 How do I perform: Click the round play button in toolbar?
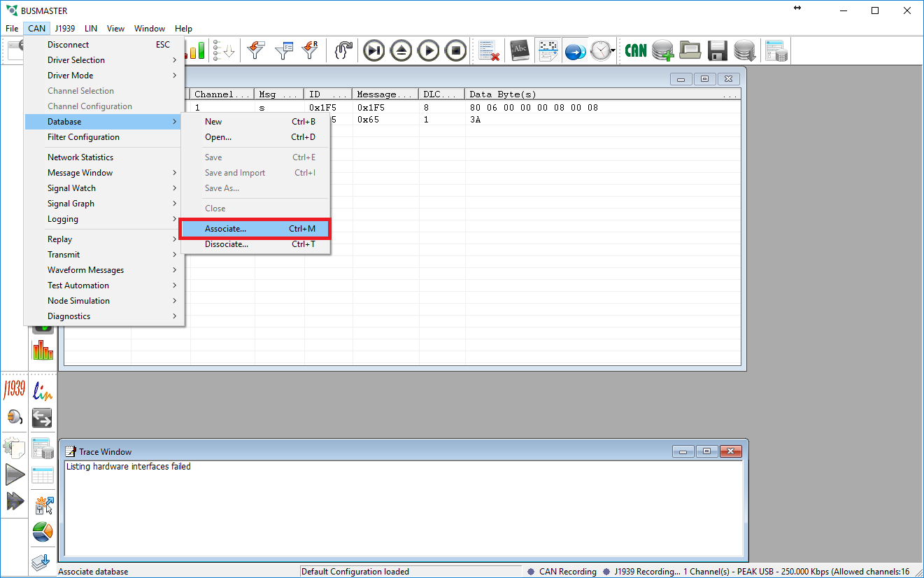tap(429, 50)
